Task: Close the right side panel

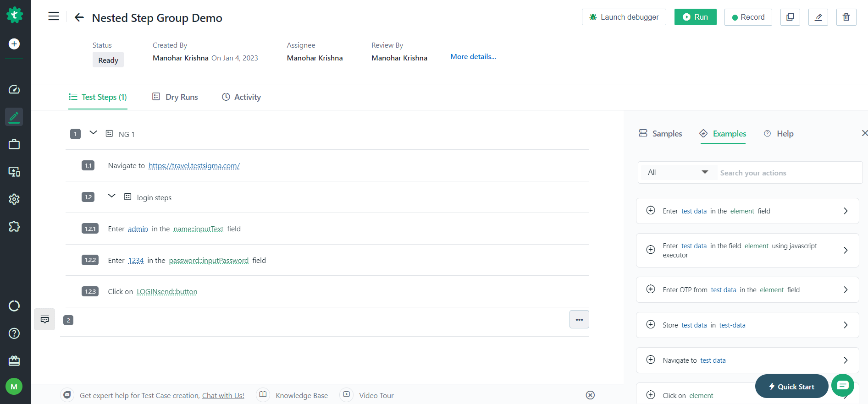Action: [x=864, y=133]
